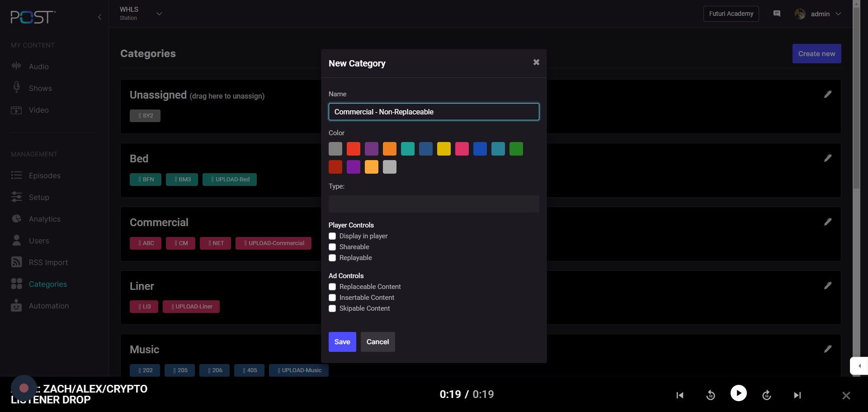868x412 pixels.
Task: Click the edit pencil for the Bed category
Action: [x=827, y=158]
